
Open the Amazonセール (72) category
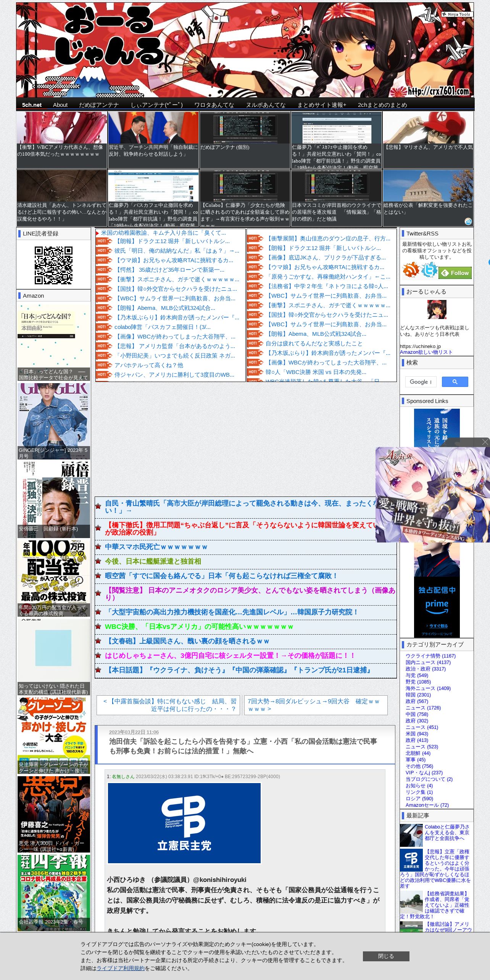(427, 805)
